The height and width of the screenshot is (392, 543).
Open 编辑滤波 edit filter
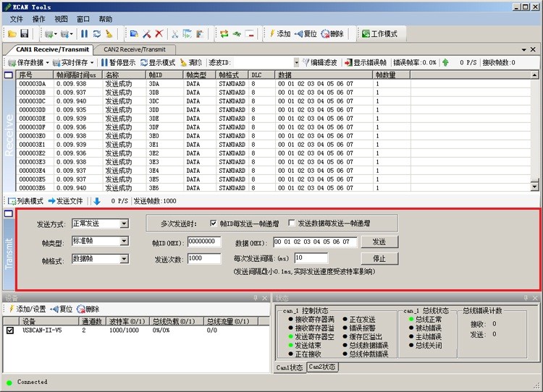click(x=319, y=63)
